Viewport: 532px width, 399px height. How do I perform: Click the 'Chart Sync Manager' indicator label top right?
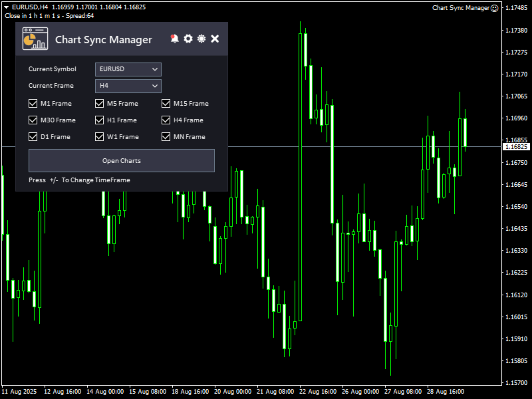point(461,8)
